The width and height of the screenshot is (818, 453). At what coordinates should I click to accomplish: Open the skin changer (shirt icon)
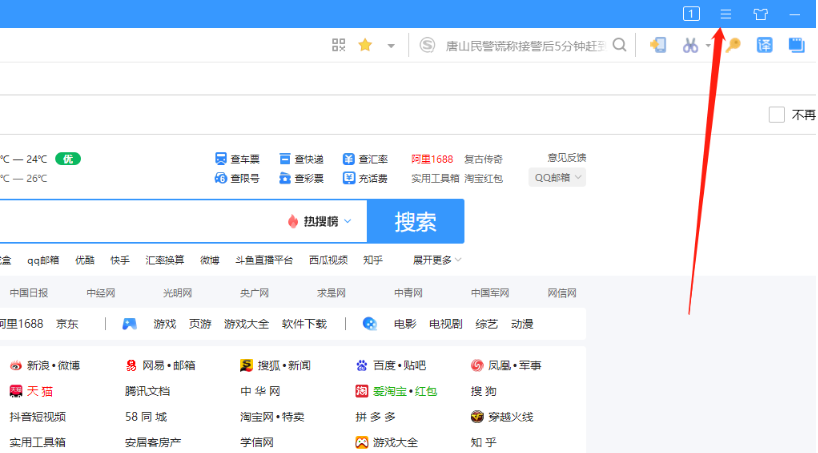coord(760,14)
